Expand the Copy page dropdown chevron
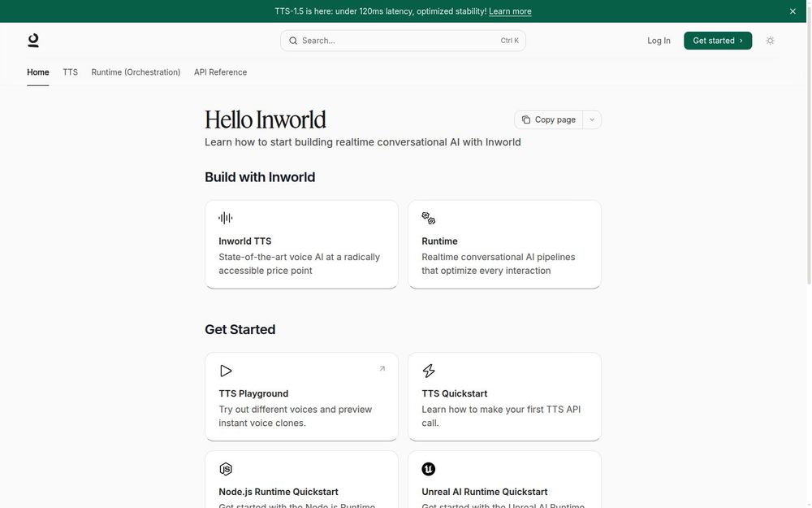 [x=592, y=119]
